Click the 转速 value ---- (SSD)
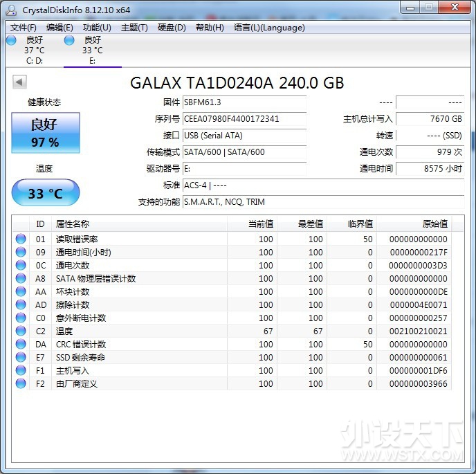Image resolution: width=476 pixels, height=474 pixels. coord(430,136)
